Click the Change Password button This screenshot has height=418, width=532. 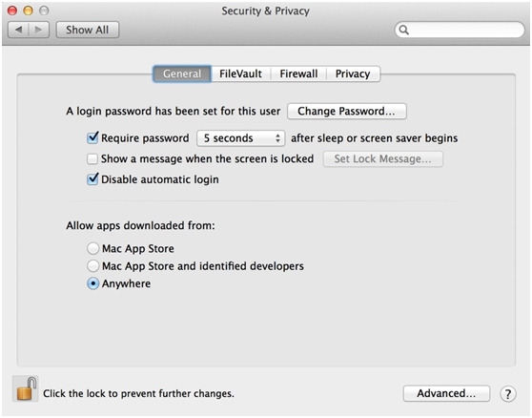[347, 112]
